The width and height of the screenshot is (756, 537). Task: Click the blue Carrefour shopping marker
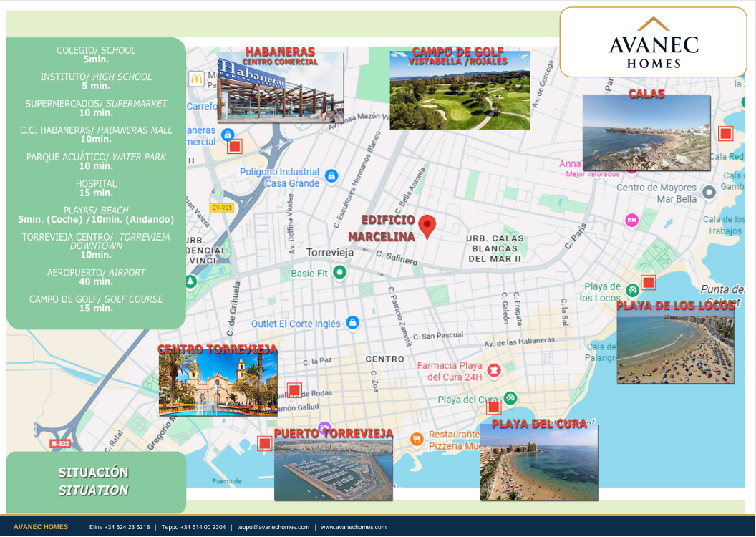point(227,135)
